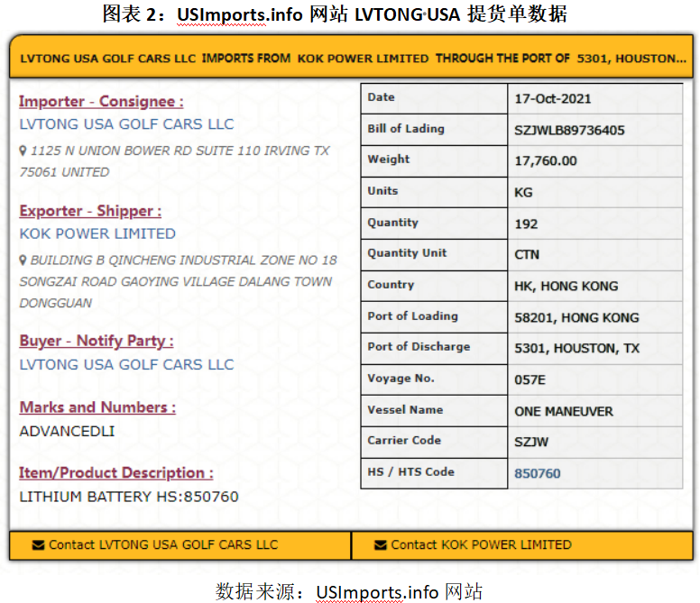
Task: Click the Bill of Lading label cell
Action: tap(434, 129)
